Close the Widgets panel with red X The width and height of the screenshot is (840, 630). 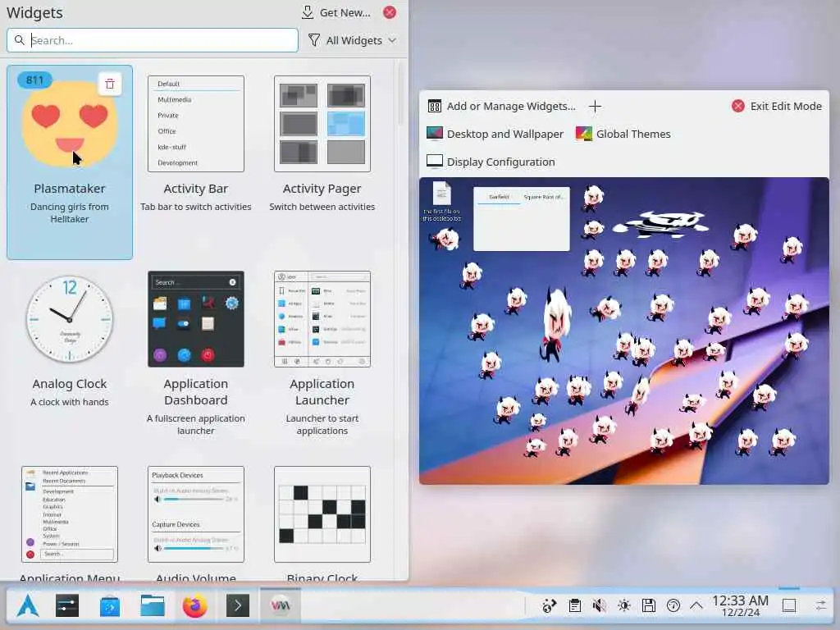[390, 12]
